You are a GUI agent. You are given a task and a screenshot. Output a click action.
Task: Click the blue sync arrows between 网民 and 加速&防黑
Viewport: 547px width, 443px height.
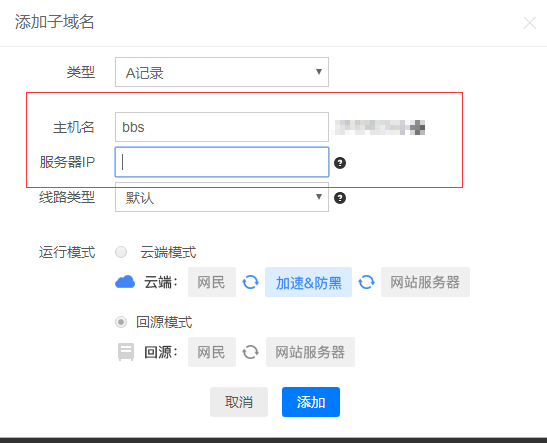pos(250,282)
